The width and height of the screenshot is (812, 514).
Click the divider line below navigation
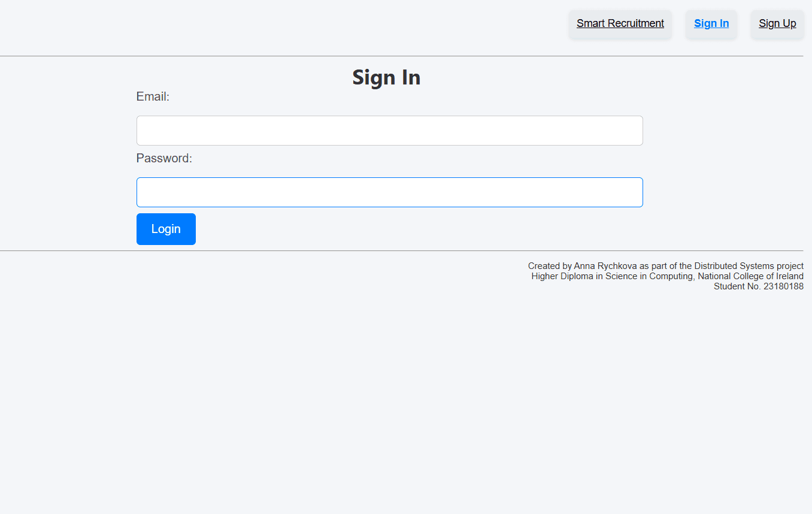pyautogui.click(x=401, y=56)
